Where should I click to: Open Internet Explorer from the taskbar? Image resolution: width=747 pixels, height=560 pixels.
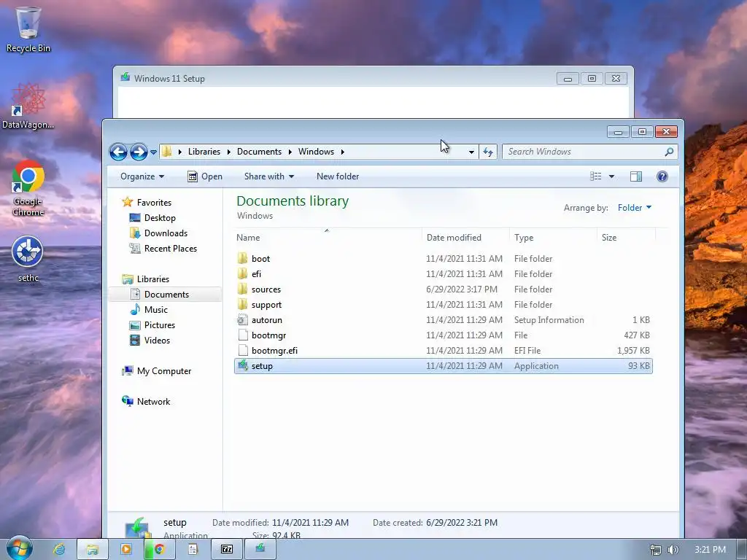click(59, 549)
